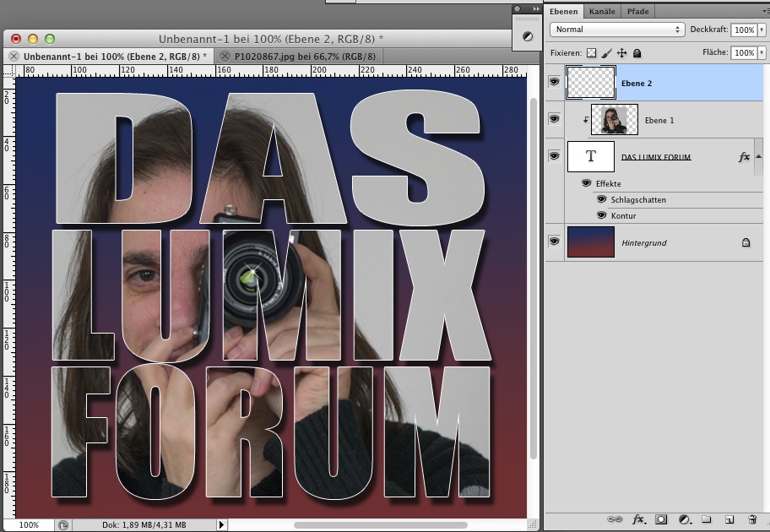770x532 pixels.
Task: Click the zoom percentage field in status bar
Action: (29, 525)
